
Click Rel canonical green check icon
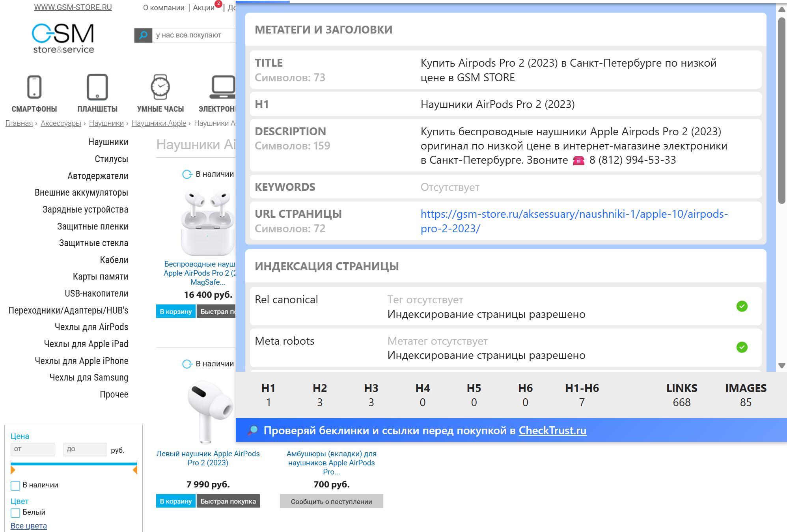tap(742, 306)
